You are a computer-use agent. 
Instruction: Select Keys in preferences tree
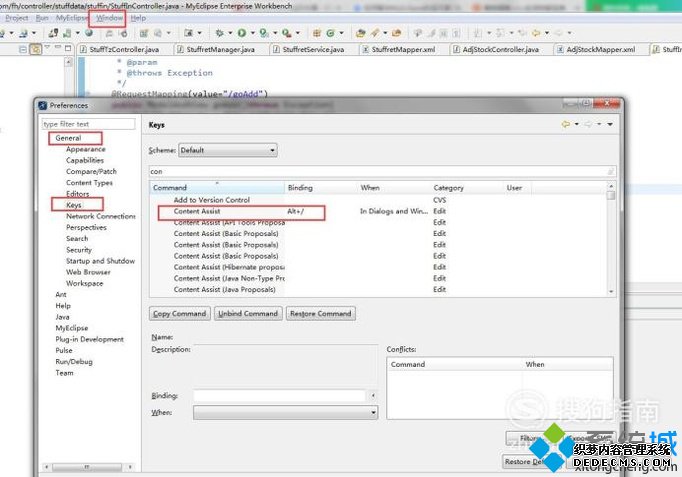[x=74, y=205]
